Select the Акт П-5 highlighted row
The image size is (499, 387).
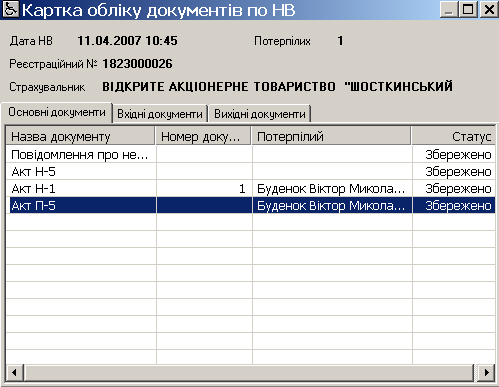tap(251, 206)
